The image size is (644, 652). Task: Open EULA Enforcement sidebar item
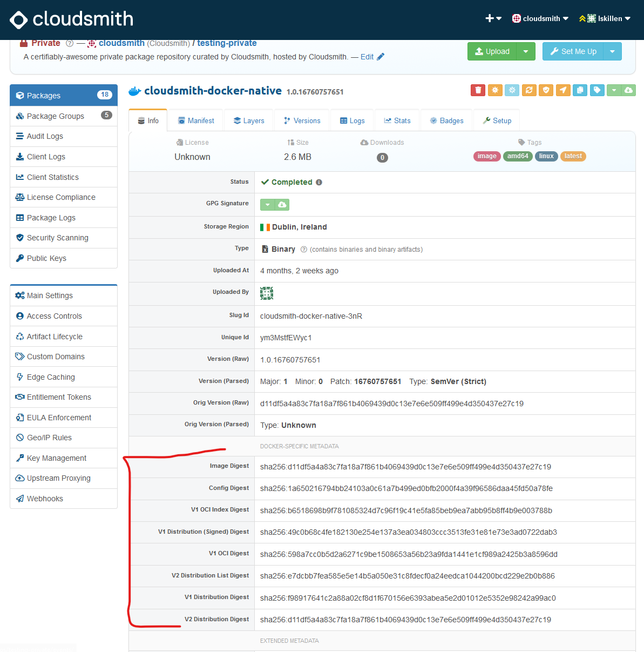click(x=64, y=418)
